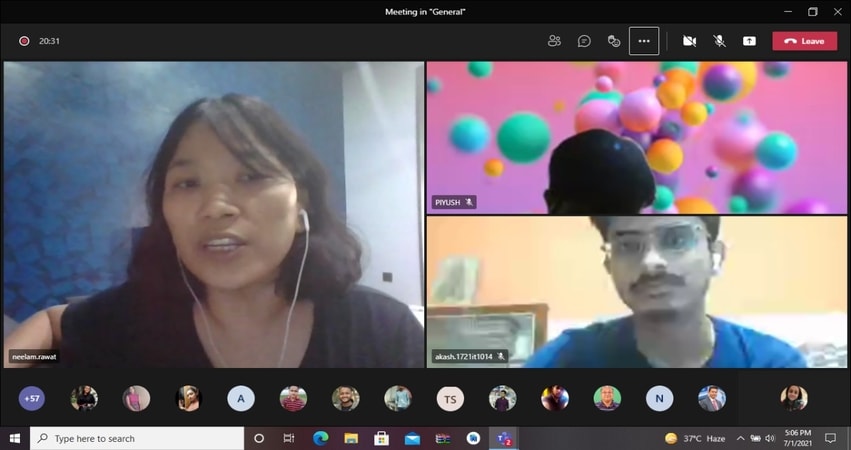The width and height of the screenshot is (851, 450).
Task: Open Microsoft Teams from the taskbar
Action: 504,438
